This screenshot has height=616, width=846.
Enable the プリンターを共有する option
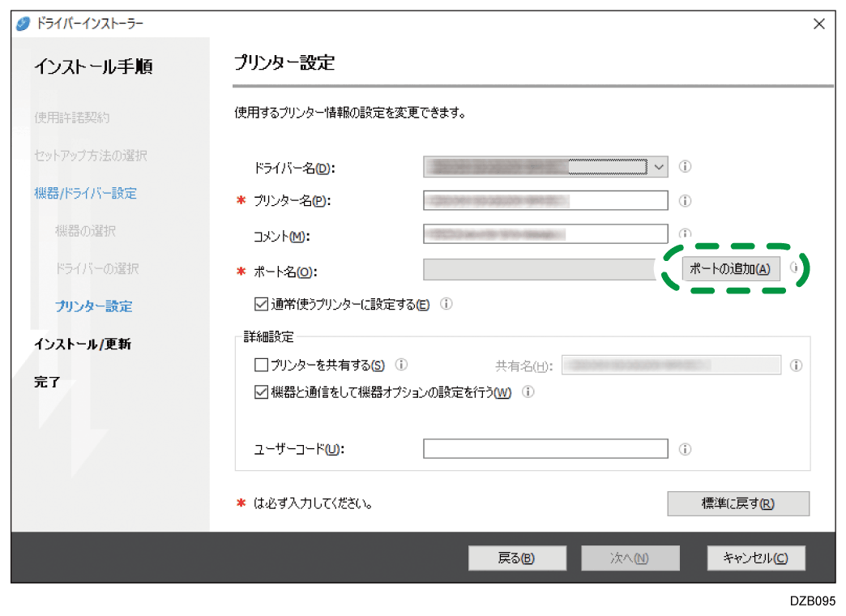pos(261,365)
